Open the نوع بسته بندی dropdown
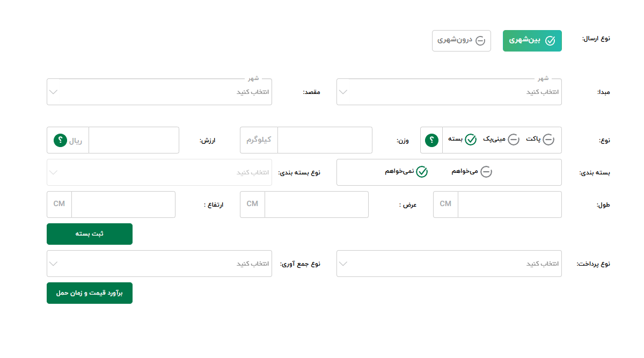Screen dimensions: 644x358 (159, 172)
